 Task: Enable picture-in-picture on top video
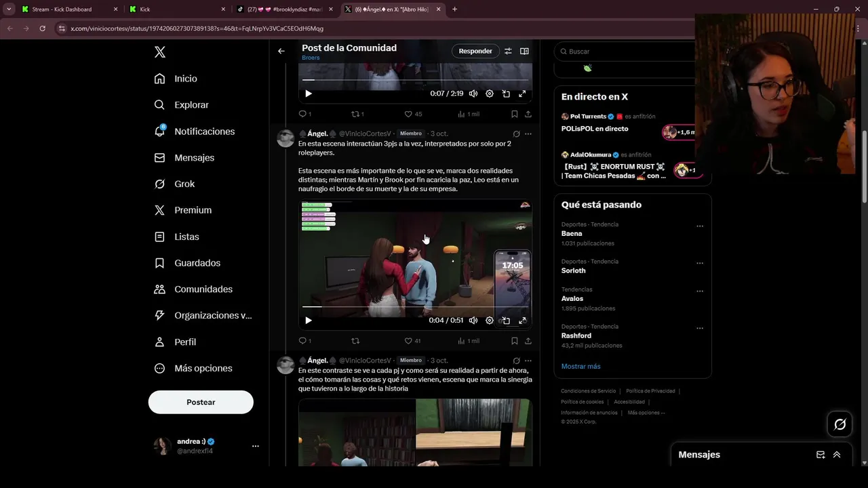click(506, 94)
